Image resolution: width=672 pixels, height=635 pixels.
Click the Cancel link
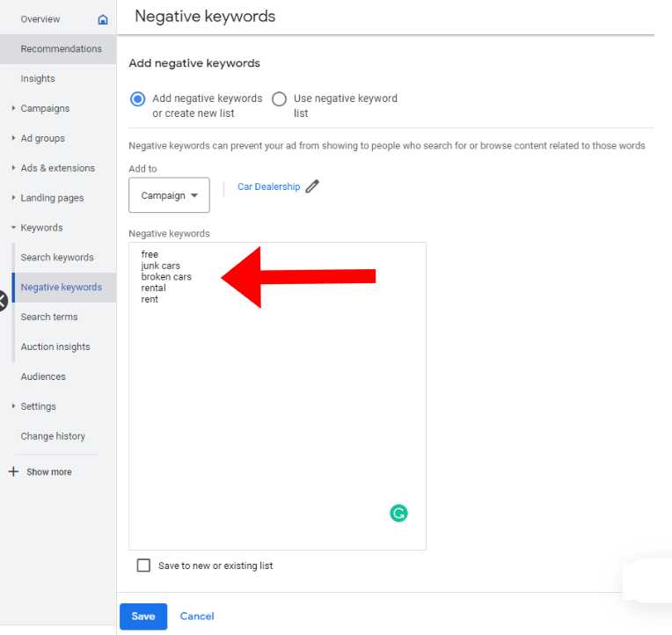click(x=197, y=617)
